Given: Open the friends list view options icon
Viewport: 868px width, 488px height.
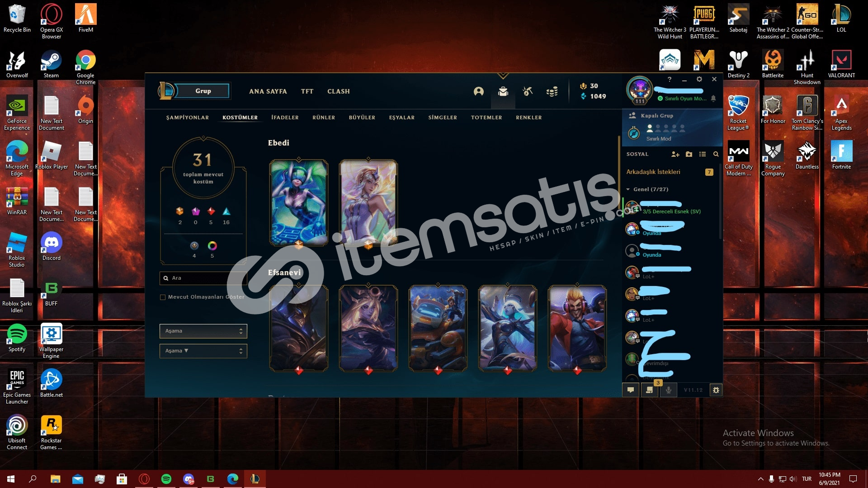Looking at the screenshot, I should coord(703,155).
